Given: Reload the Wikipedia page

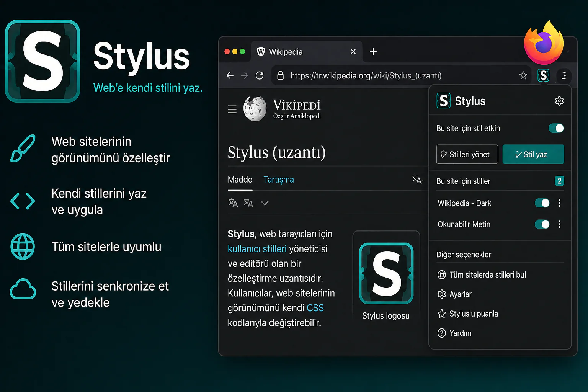Looking at the screenshot, I should coord(260,75).
